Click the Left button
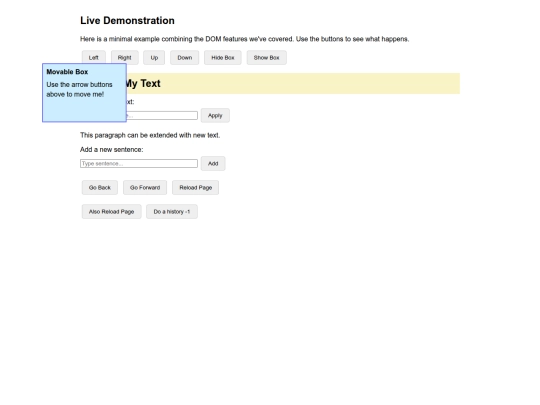540x405 pixels. pyautogui.click(x=94, y=58)
